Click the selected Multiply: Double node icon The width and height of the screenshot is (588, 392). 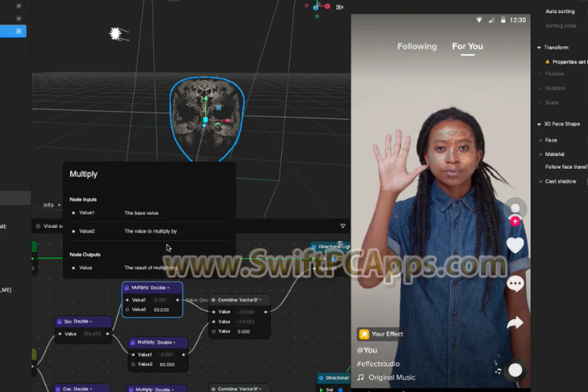tap(127, 287)
